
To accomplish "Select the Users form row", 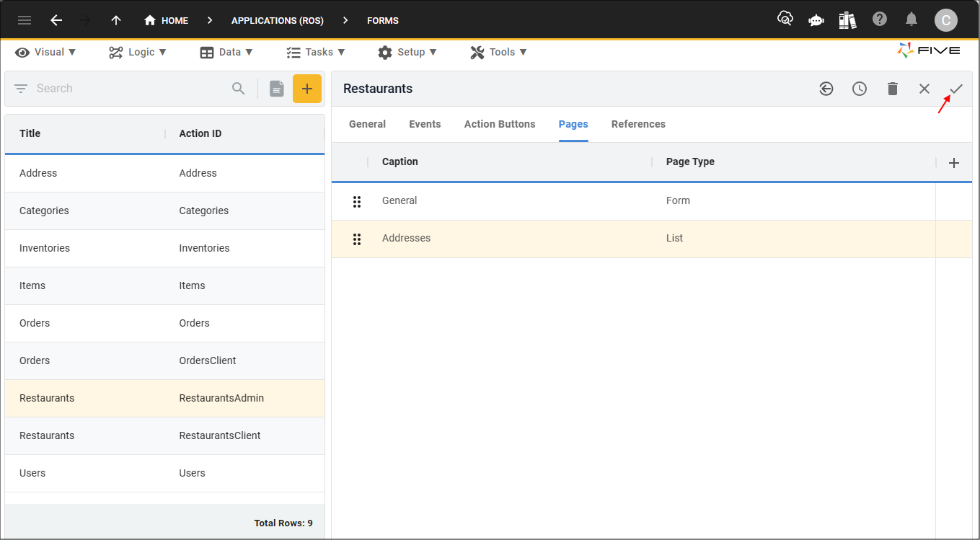I will [x=164, y=473].
